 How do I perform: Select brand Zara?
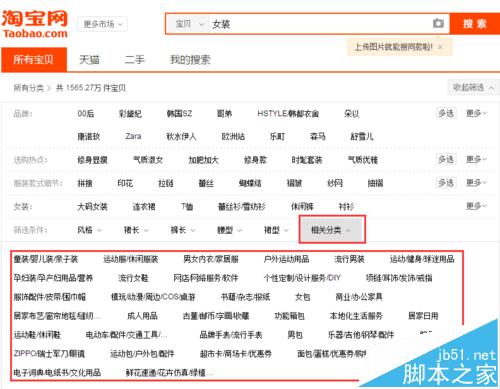tap(133, 136)
